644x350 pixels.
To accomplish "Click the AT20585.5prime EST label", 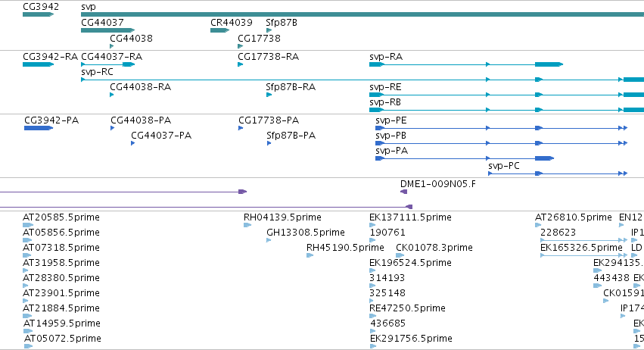I will tap(61, 217).
